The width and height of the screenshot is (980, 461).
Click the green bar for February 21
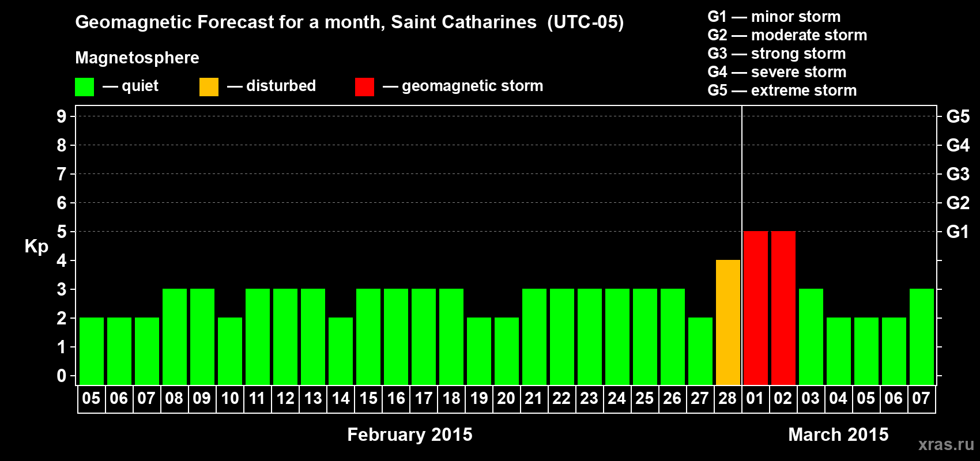(534, 337)
